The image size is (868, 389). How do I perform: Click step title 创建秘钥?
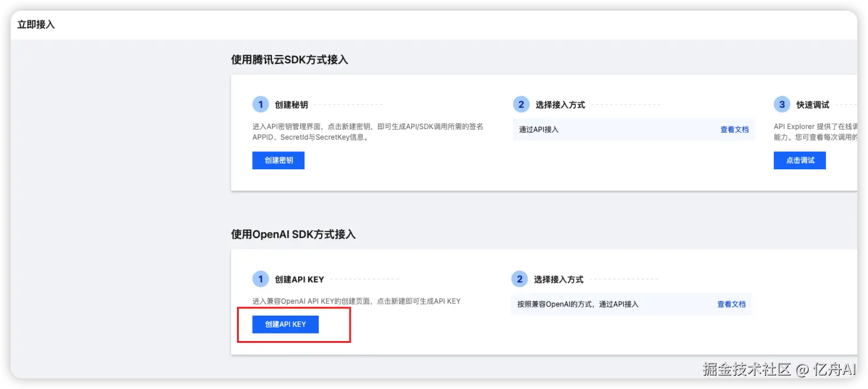[292, 105]
